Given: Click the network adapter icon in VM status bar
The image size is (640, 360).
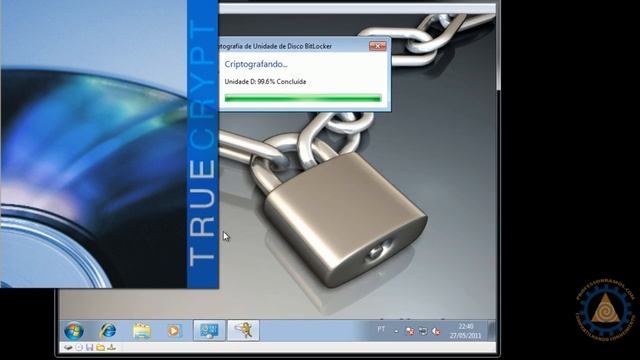Looking at the screenshot, I should click(x=112, y=347).
